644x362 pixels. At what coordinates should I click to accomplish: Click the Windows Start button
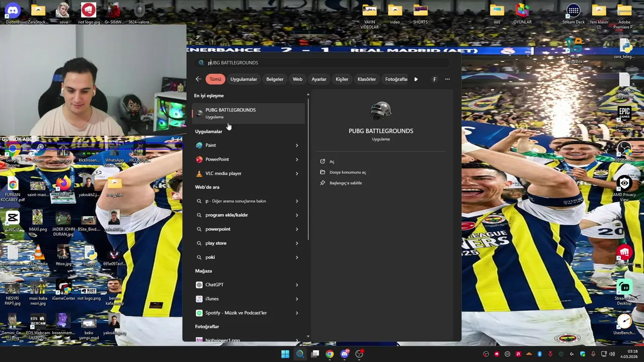point(285,354)
